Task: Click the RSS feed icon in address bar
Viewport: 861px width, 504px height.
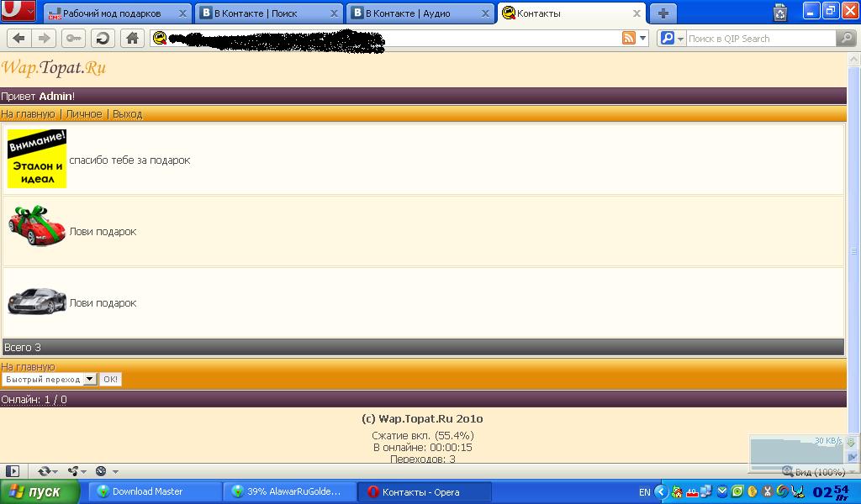Action: click(x=628, y=38)
